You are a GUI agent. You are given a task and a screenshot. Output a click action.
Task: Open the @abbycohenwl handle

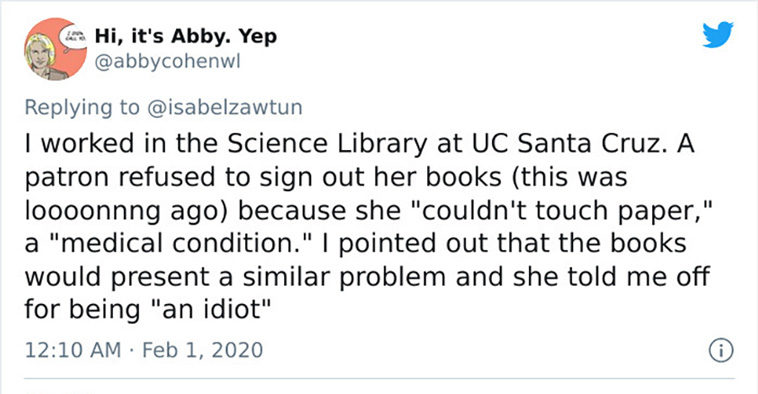(167, 62)
